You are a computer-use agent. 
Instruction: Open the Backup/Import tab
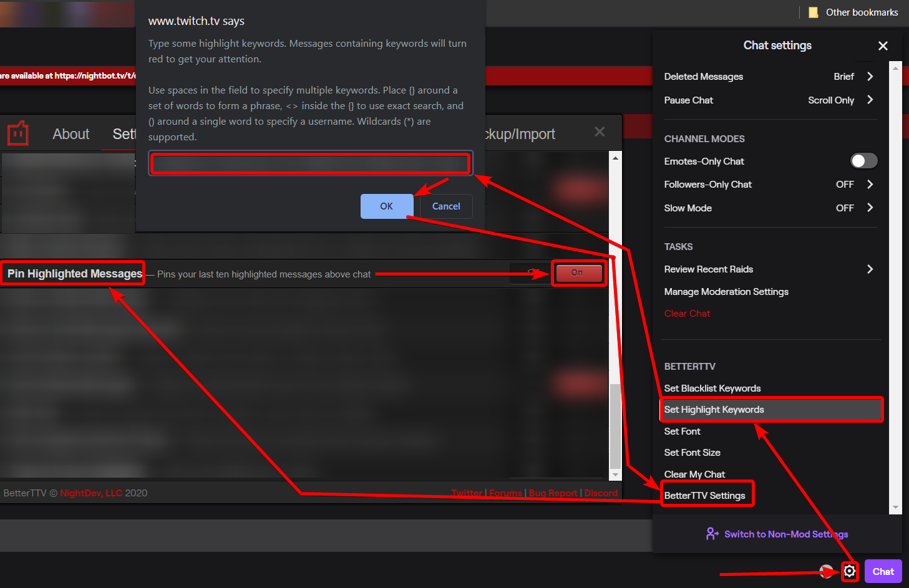click(521, 134)
